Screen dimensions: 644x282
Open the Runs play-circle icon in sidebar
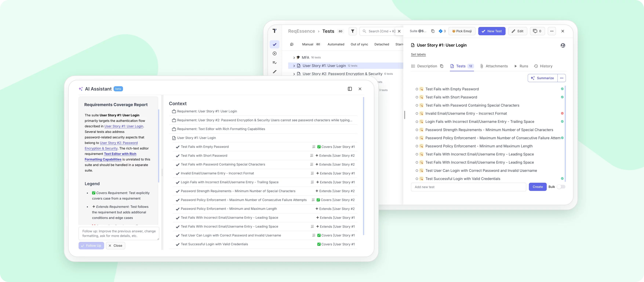coord(274,53)
